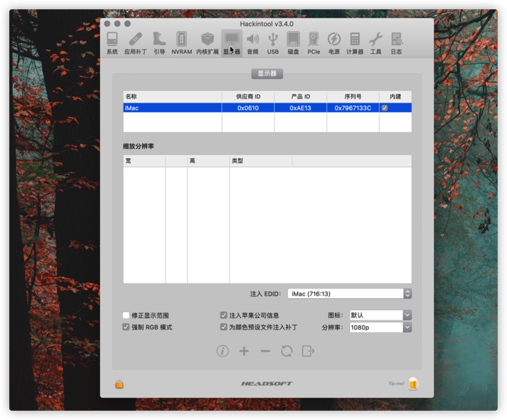The width and height of the screenshot is (507, 420).
Task: Uncheck 注入苹果公司信息
Action: 223,315
